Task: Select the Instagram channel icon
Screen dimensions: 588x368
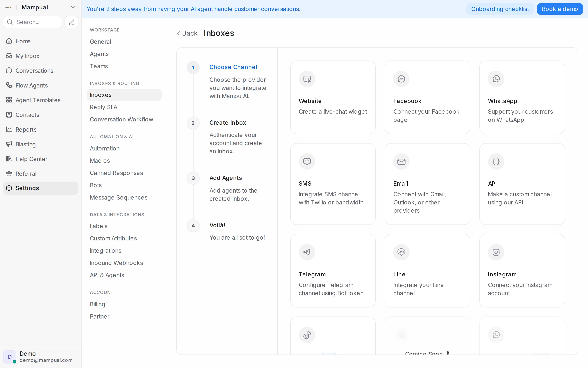Action: [496, 252]
